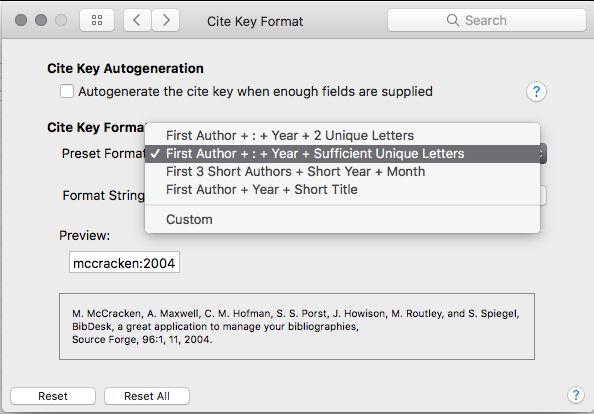Click the mccracken:2004 preview field
This screenshot has height=414, width=594.
pos(124,262)
